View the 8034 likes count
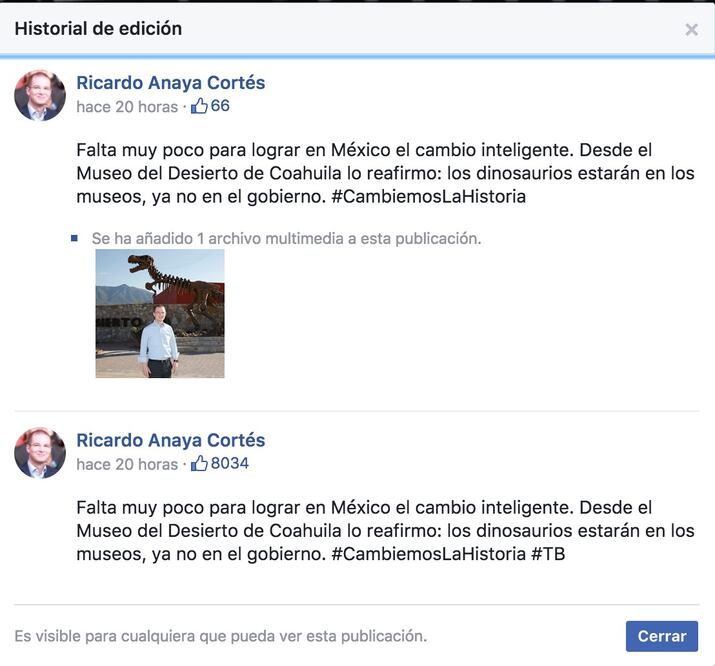 point(229,463)
